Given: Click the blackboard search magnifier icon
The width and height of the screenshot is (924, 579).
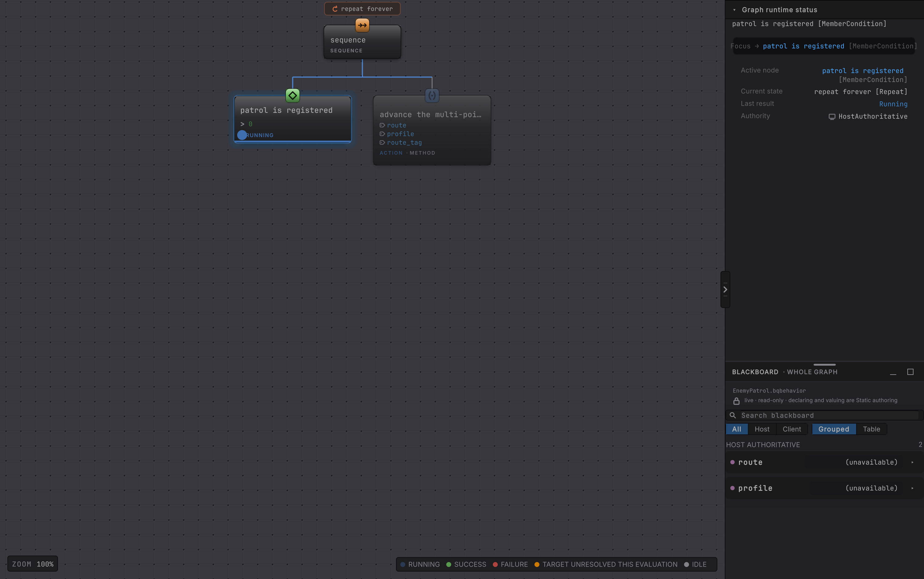Looking at the screenshot, I should (x=732, y=415).
